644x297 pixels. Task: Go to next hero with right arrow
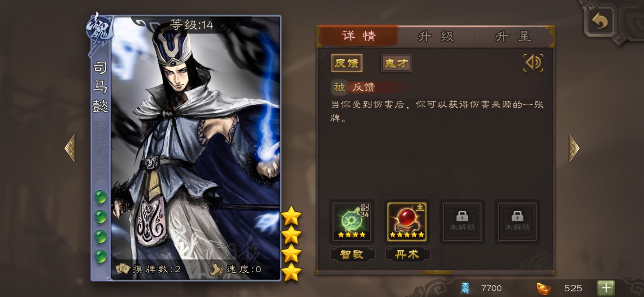click(x=574, y=148)
